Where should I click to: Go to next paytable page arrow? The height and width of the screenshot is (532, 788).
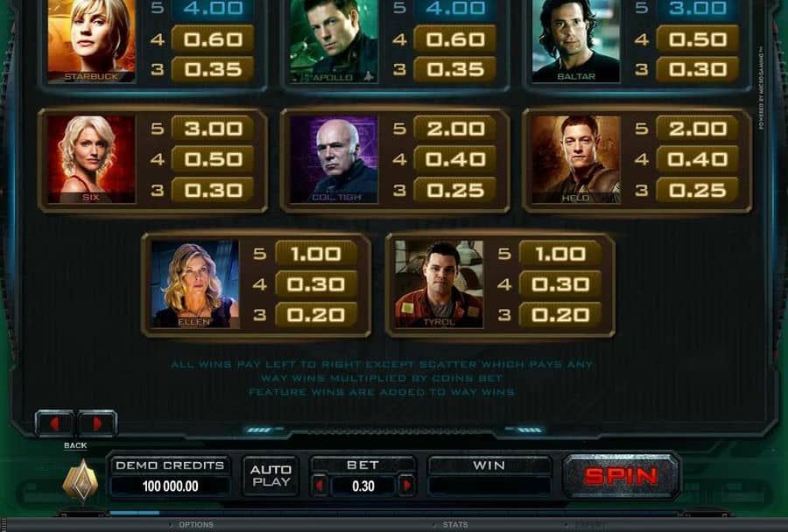(97, 423)
